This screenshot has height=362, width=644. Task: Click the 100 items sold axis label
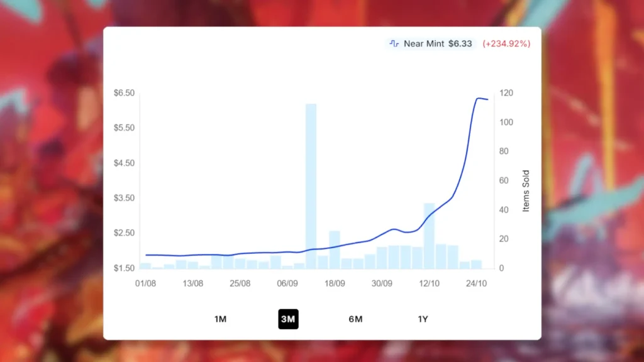point(506,122)
